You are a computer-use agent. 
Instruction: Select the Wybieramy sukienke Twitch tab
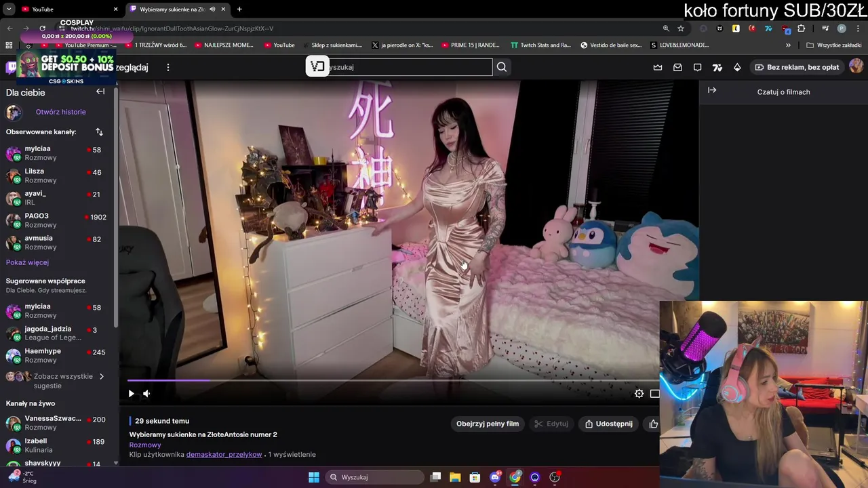tap(176, 9)
